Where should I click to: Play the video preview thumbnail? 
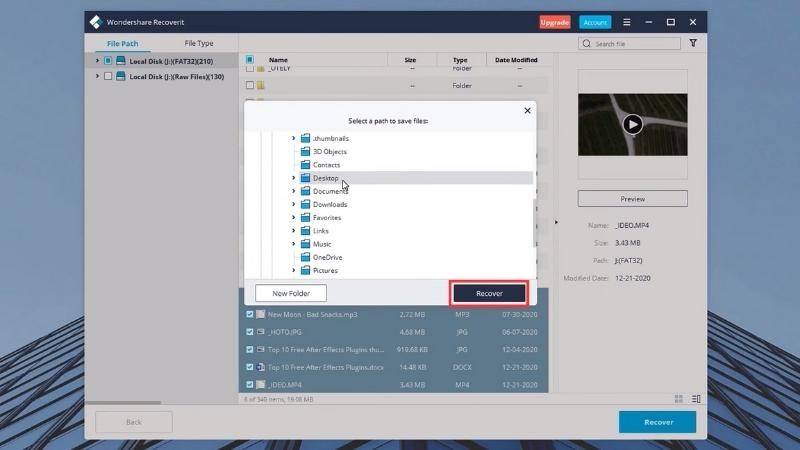click(x=632, y=124)
